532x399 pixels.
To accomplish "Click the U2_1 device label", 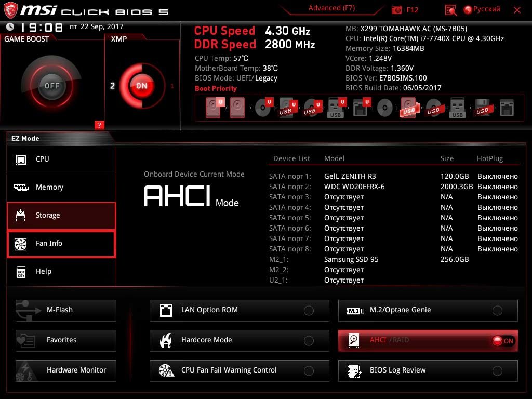I will (x=278, y=280).
